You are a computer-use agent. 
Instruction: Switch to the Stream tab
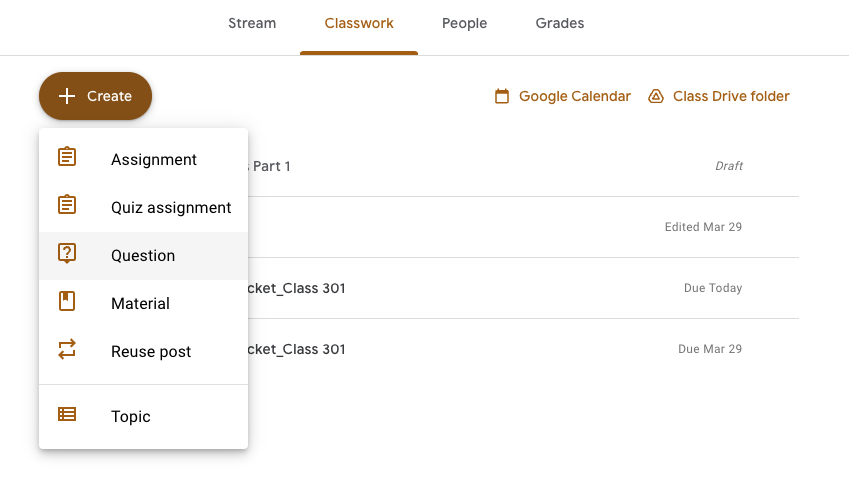tap(252, 23)
